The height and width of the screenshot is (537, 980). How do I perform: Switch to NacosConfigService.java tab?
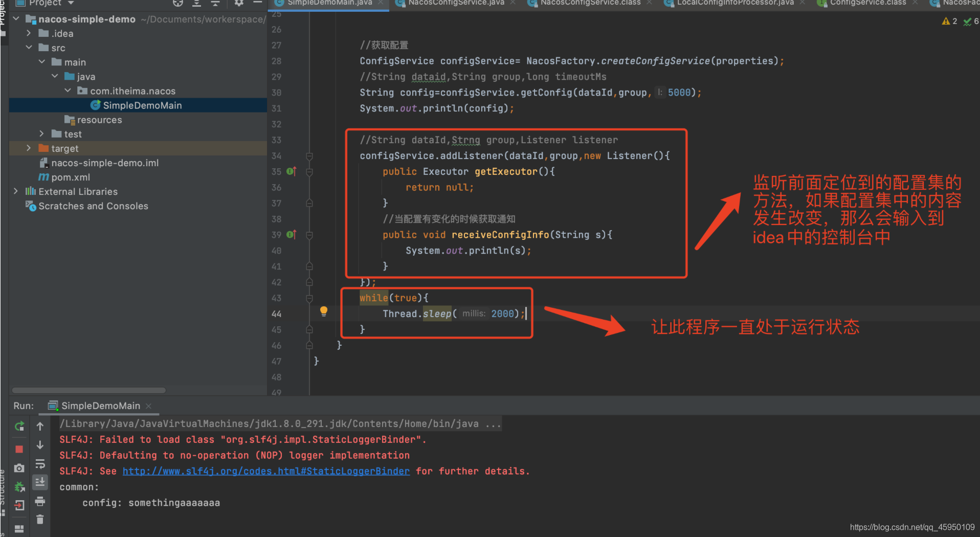[456, 3]
